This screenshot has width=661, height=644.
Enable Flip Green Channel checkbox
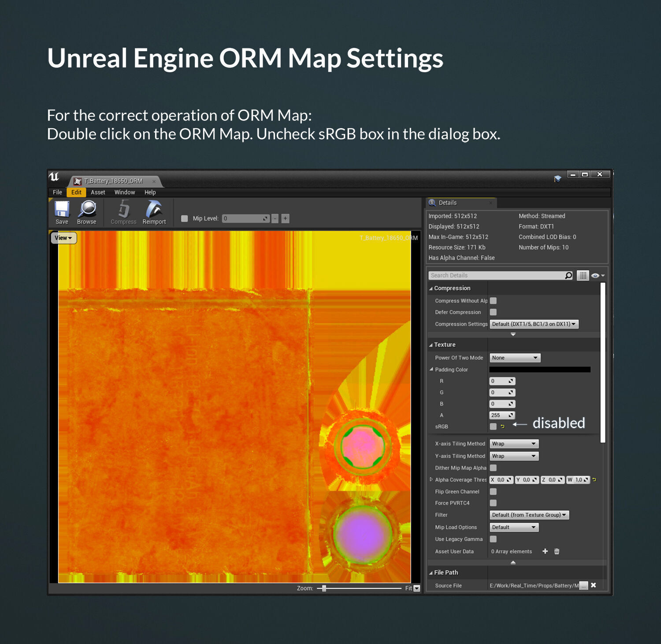pyautogui.click(x=493, y=492)
